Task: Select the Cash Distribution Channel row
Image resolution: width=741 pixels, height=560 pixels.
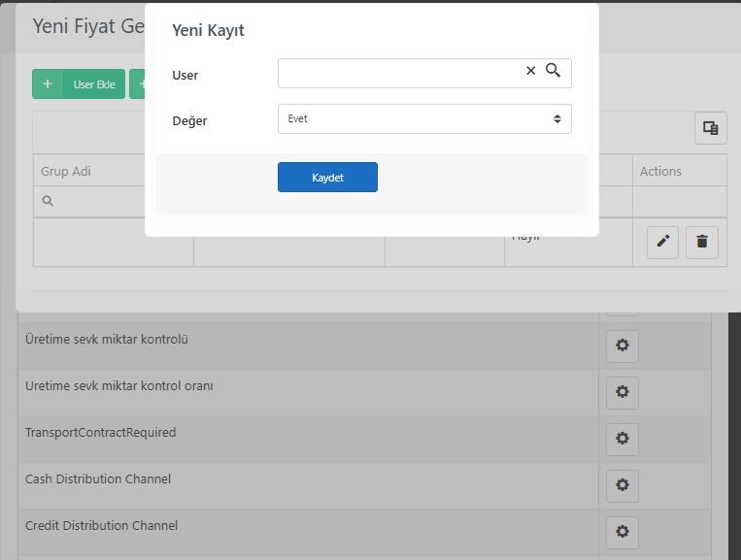Action: click(x=308, y=485)
